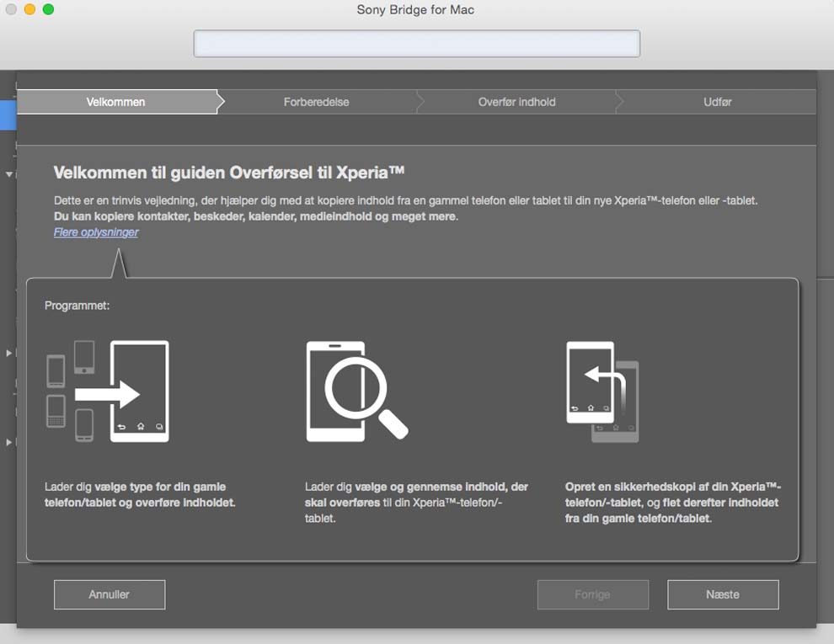Select the Forberedelse wizard step

pyautogui.click(x=317, y=102)
